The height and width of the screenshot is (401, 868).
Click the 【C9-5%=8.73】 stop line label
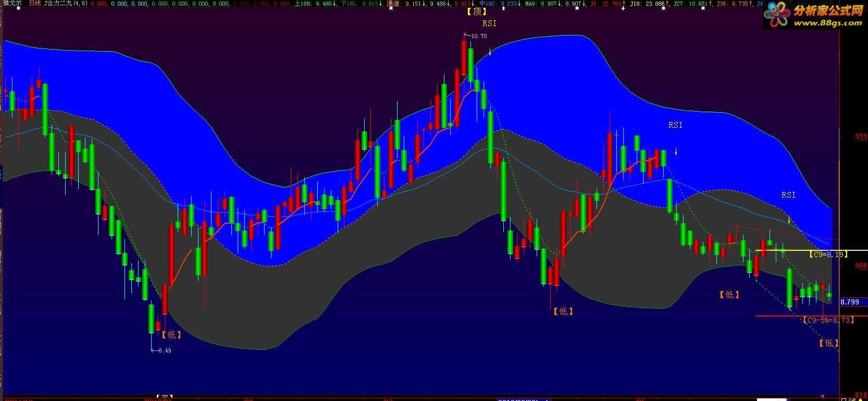tap(828, 320)
